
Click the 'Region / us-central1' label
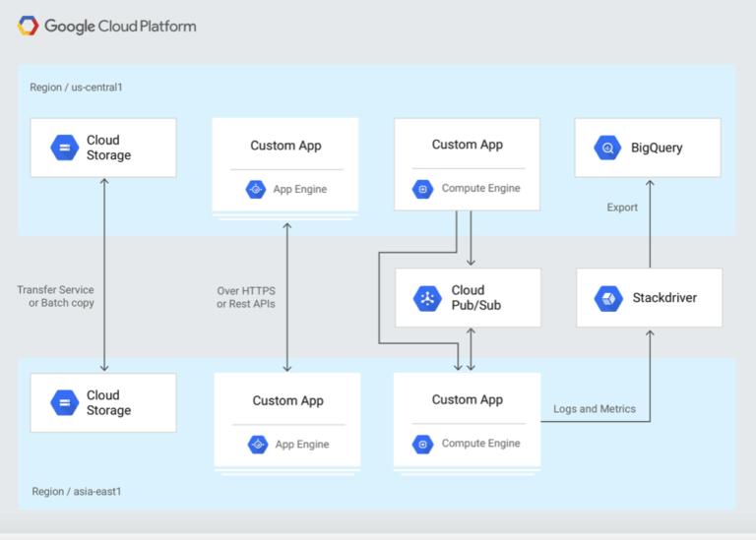(x=76, y=88)
